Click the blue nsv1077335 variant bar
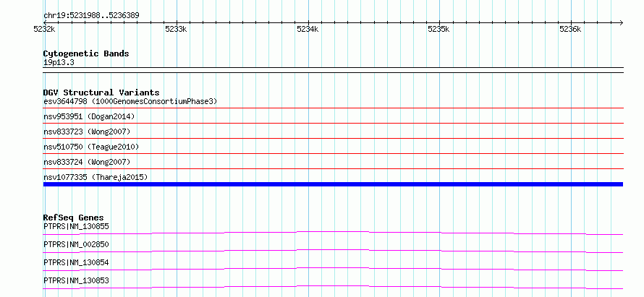Viewport: 644px width, 297px height. (333, 184)
